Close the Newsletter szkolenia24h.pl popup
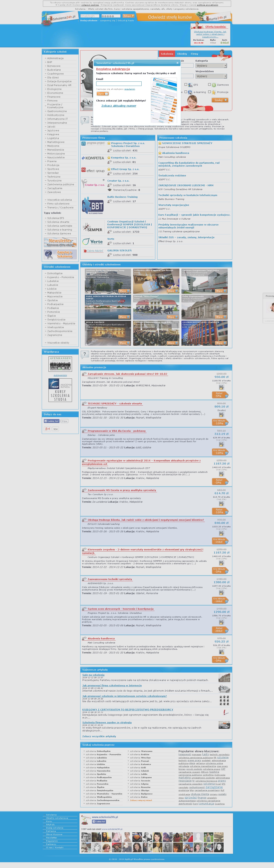This screenshot has height=868, width=274. pyautogui.click(x=177, y=63)
